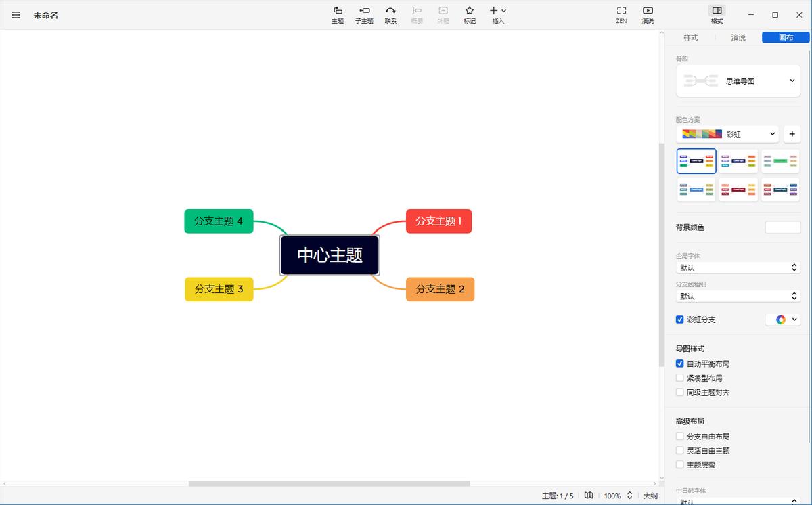The height and width of the screenshot is (505, 812).
Task: Open the 思维导图 structure dropdown
Action: pyautogui.click(x=738, y=81)
